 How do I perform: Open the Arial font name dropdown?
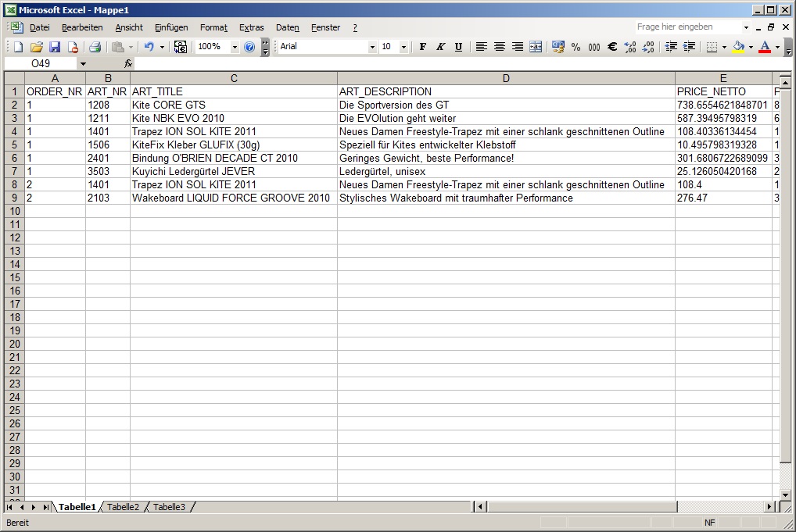[x=372, y=47]
